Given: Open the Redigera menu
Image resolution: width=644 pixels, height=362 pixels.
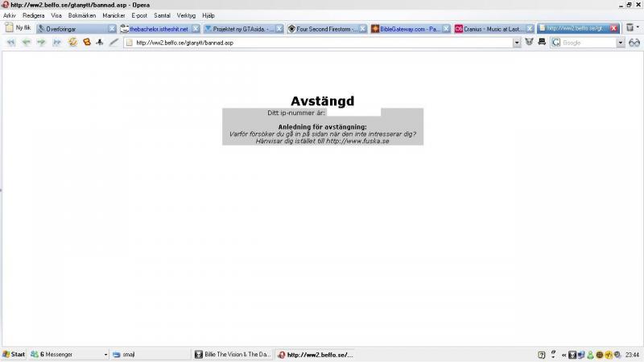Looking at the screenshot, I should (x=34, y=15).
